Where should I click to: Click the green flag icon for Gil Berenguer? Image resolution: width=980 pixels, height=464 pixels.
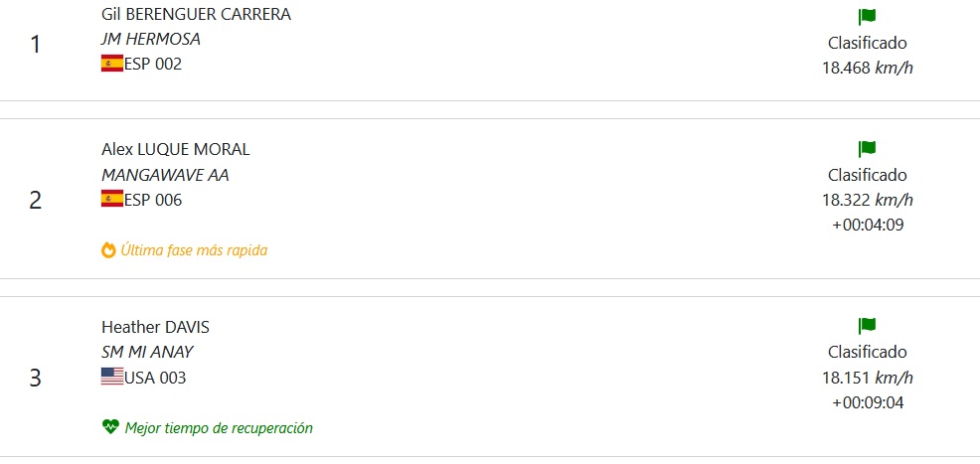867,17
